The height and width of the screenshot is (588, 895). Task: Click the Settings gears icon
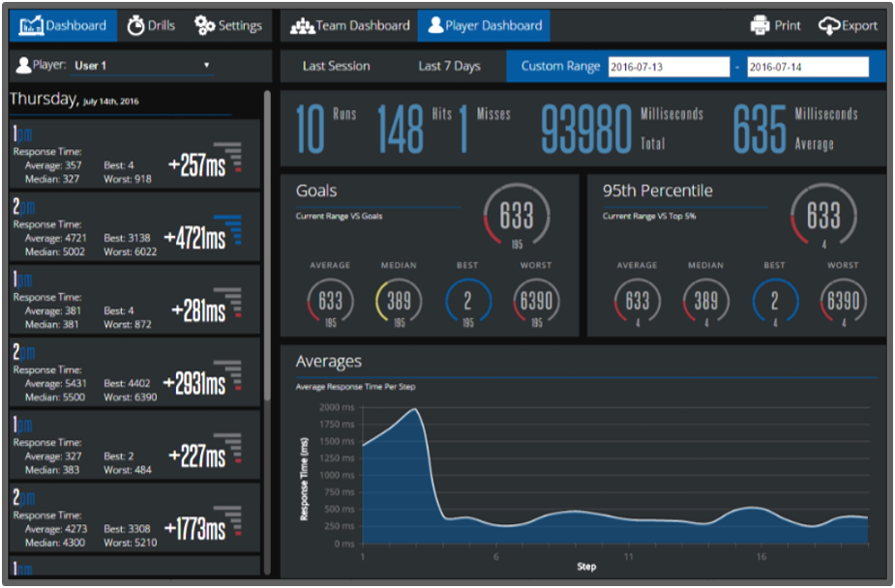[x=204, y=25]
